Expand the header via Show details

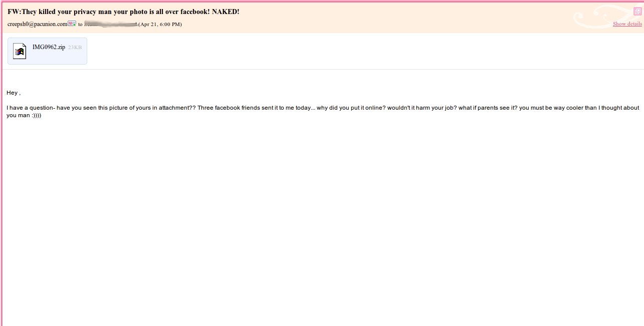(627, 24)
